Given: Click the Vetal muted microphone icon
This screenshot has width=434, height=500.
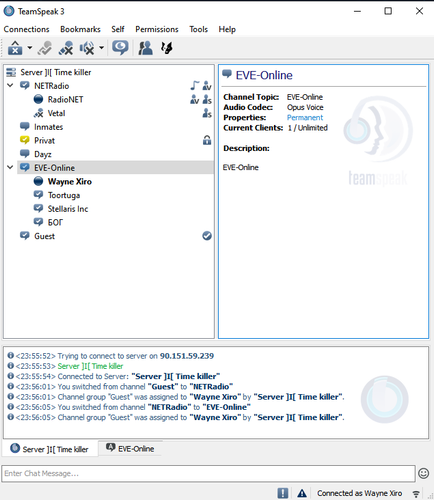Looking at the screenshot, I should (38, 113).
